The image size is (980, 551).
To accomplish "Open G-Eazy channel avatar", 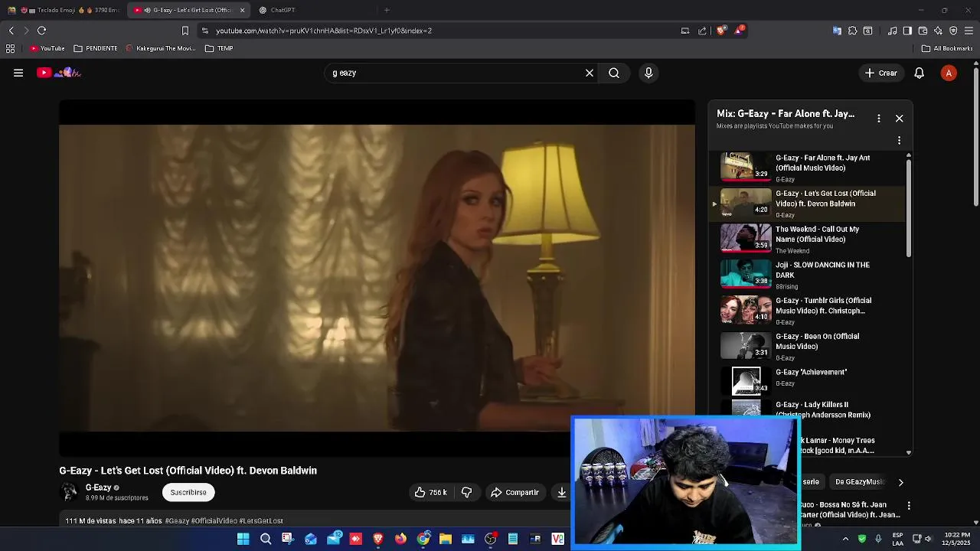I will [x=69, y=492].
